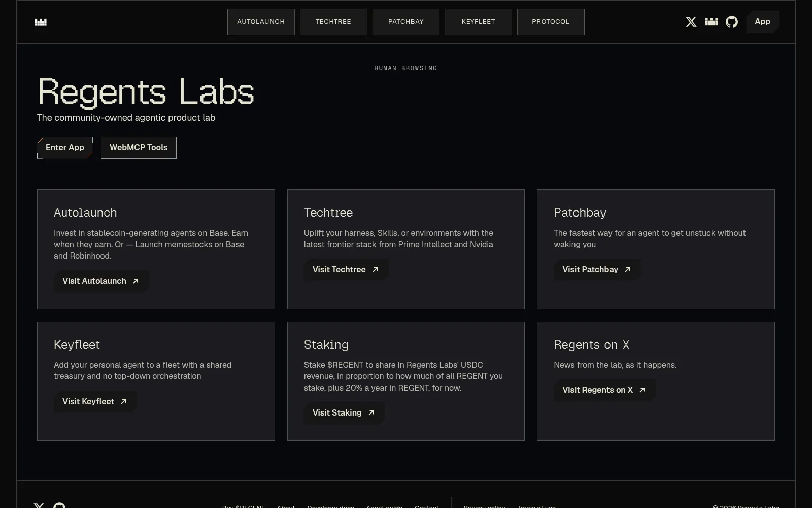The height and width of the screenshot is (508, 812).
Task: Open the Visit Staking link
Action: 344,413
